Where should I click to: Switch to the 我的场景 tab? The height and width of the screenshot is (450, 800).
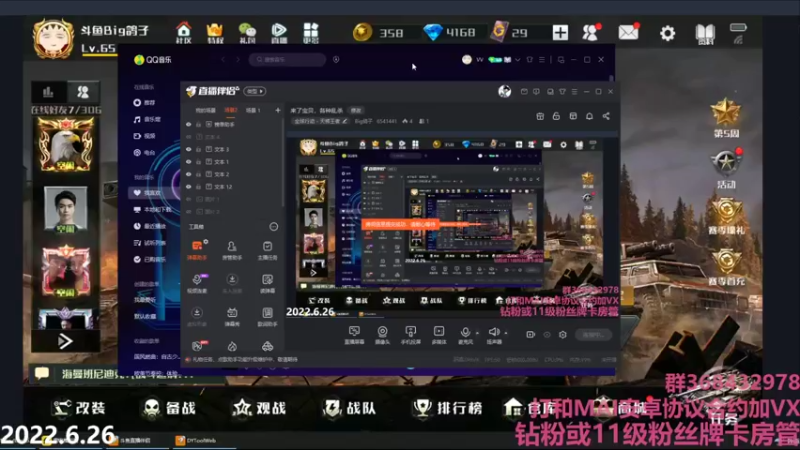coord(206,110)
